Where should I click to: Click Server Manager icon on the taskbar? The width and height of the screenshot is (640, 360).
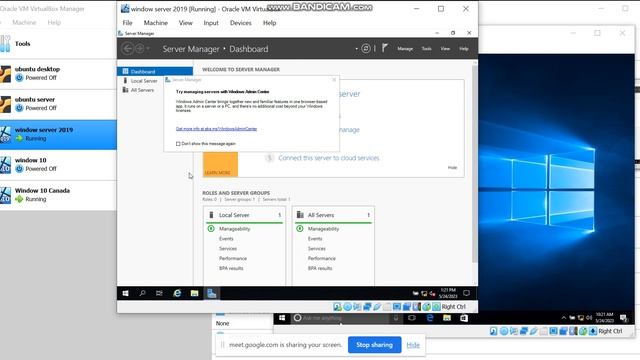pos(211,293)
